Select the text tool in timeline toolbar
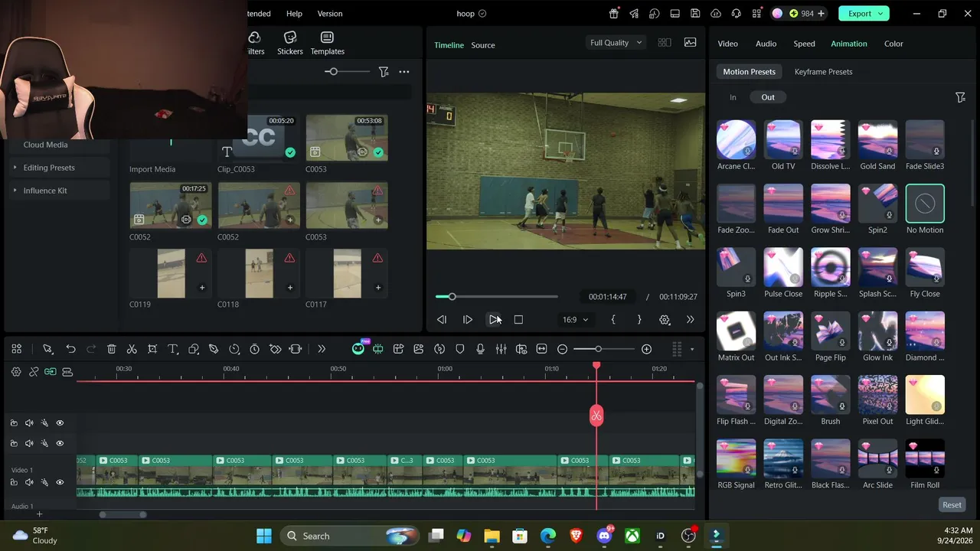This screenshot has height=551, width=980. pyautogui.click(x=173, y=349)
